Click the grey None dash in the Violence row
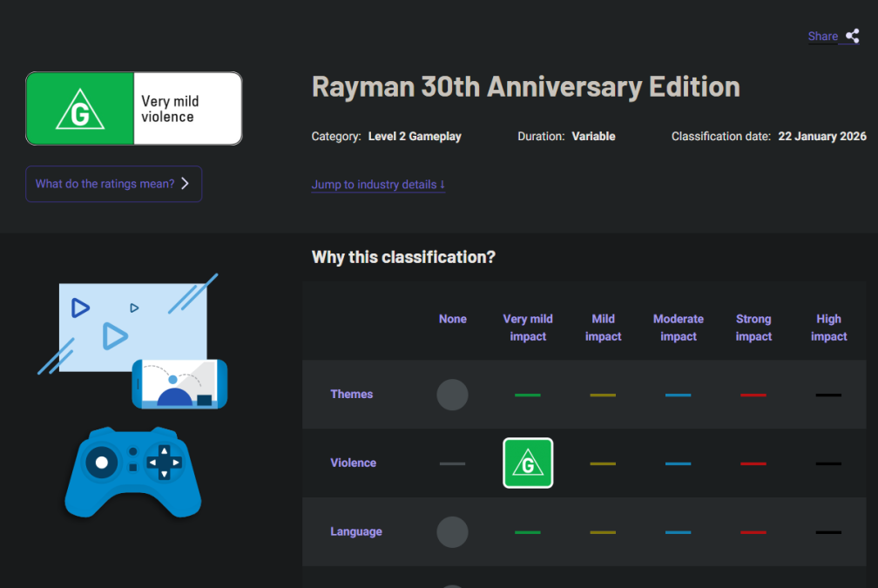Viewport: 878px width, 588px height. pos(452,463)
